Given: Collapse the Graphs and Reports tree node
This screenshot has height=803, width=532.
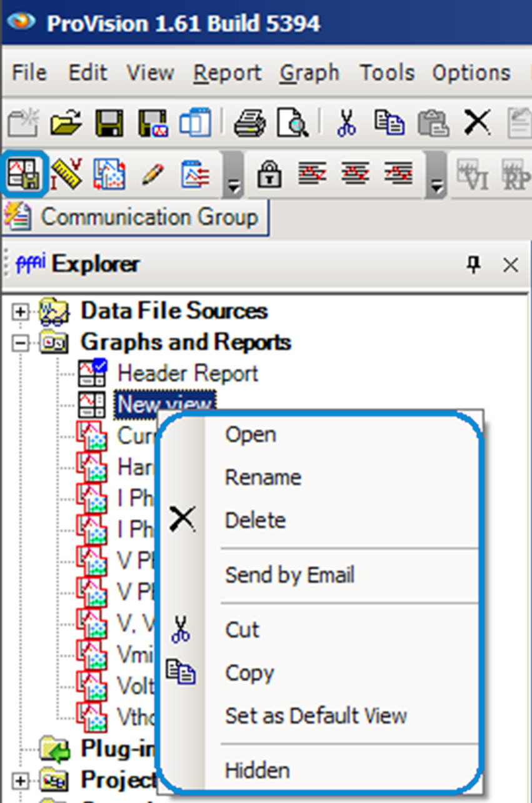Looking at the screenshot, I should pyautogui.click(x=19, y=343).
